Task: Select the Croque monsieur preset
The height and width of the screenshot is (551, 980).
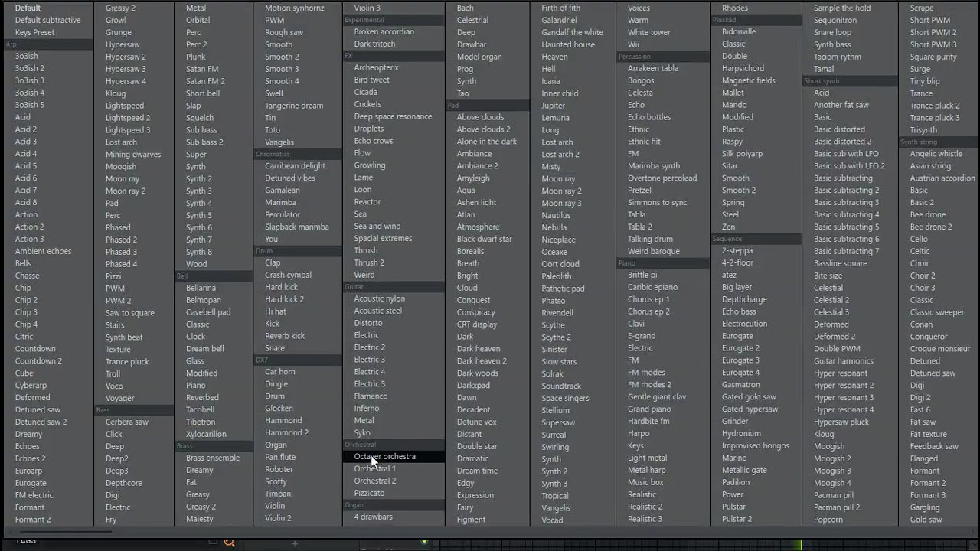Action: tap(940, 349)
